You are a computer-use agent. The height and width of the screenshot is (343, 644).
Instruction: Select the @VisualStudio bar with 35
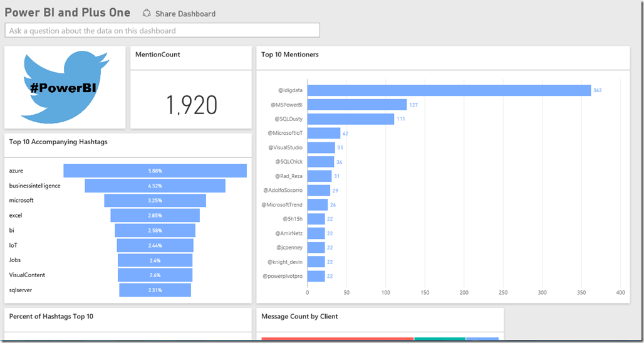point(321,147)
